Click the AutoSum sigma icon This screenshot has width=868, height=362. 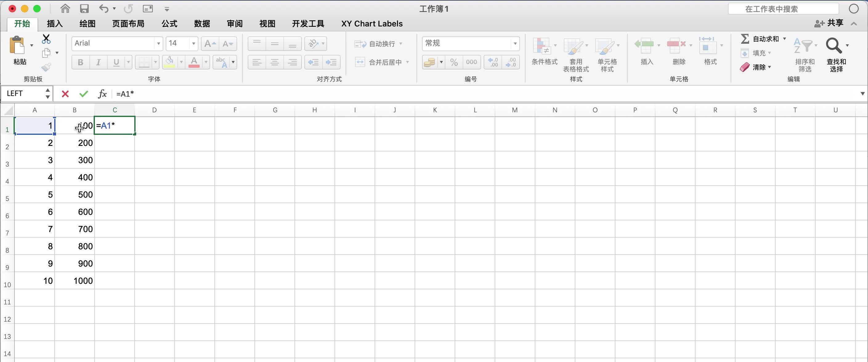pos(745,39)
